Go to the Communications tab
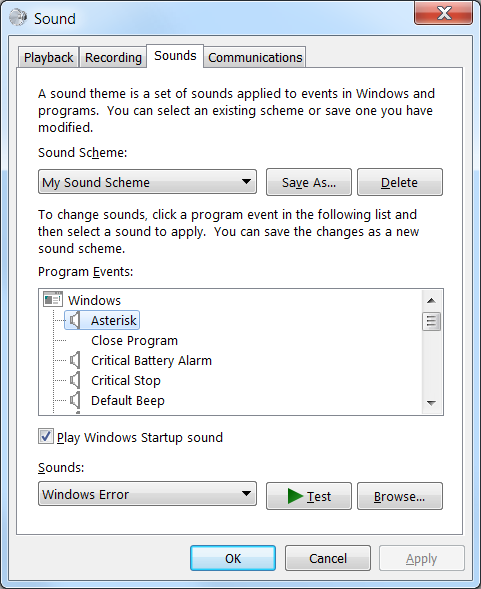Image resolution: width=481 pixels, height=589 pixels. click(255, 57)
